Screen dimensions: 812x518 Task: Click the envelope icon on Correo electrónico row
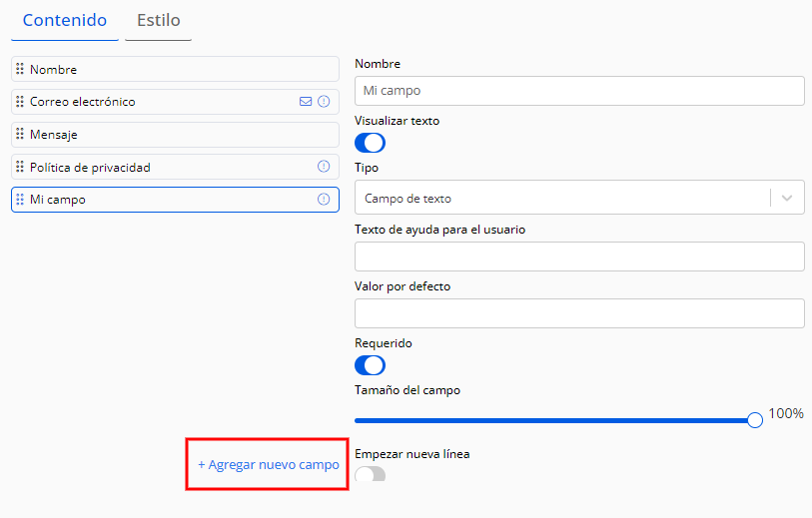pyautogui.click(x=306, y=102)
